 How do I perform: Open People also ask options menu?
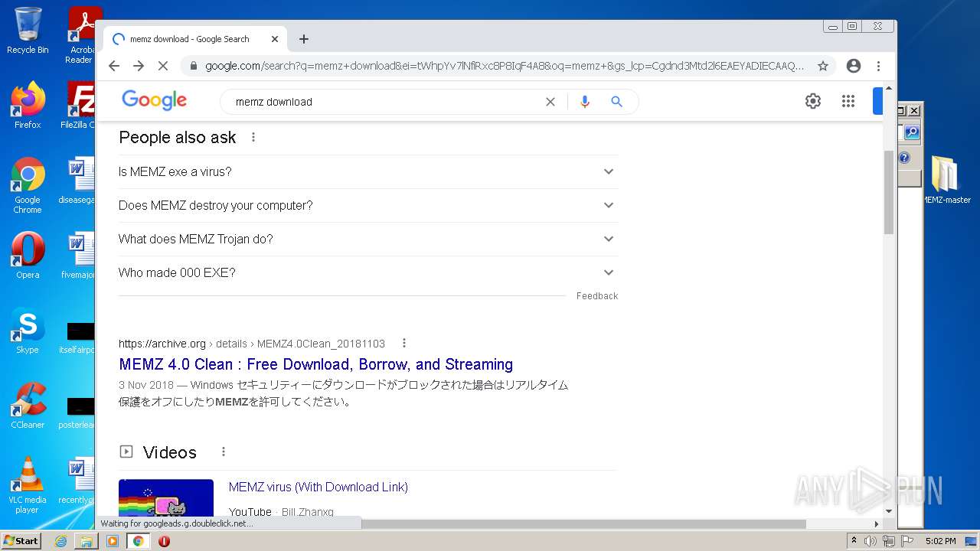[x=253, y=137]
